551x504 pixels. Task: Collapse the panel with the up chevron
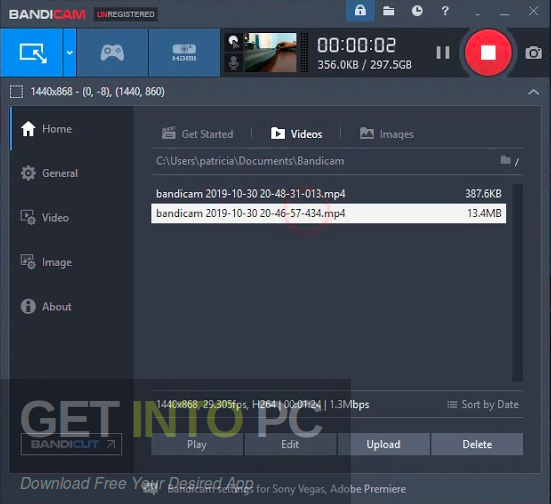pos(533,92)
